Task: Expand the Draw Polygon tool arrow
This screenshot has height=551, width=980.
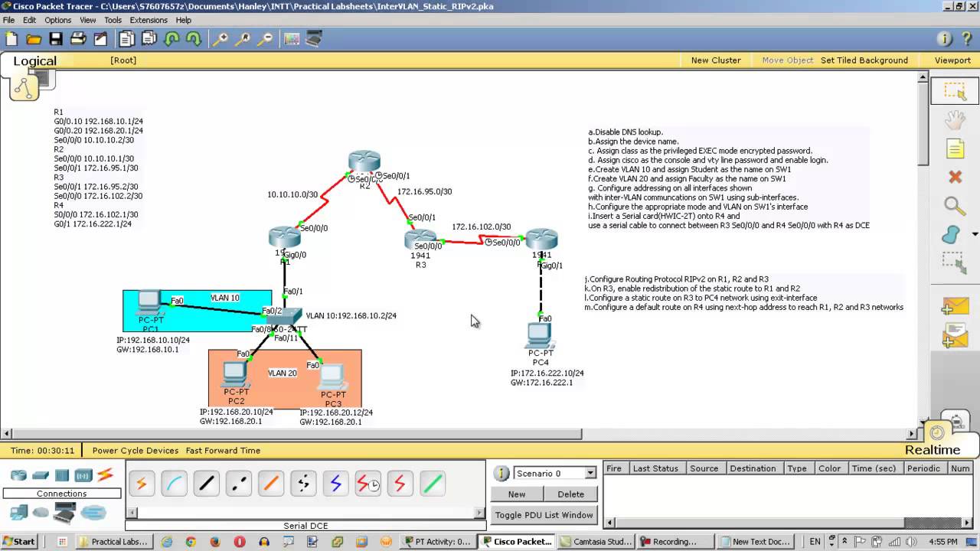Action: [975, 234]
